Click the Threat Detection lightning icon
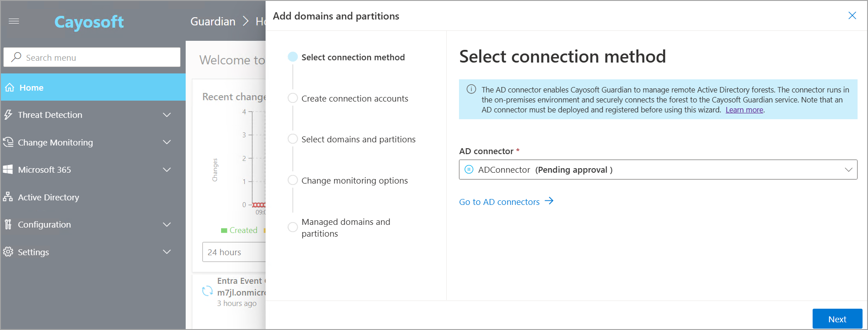This screenshot has height=330, width=868. coord(8,115)
